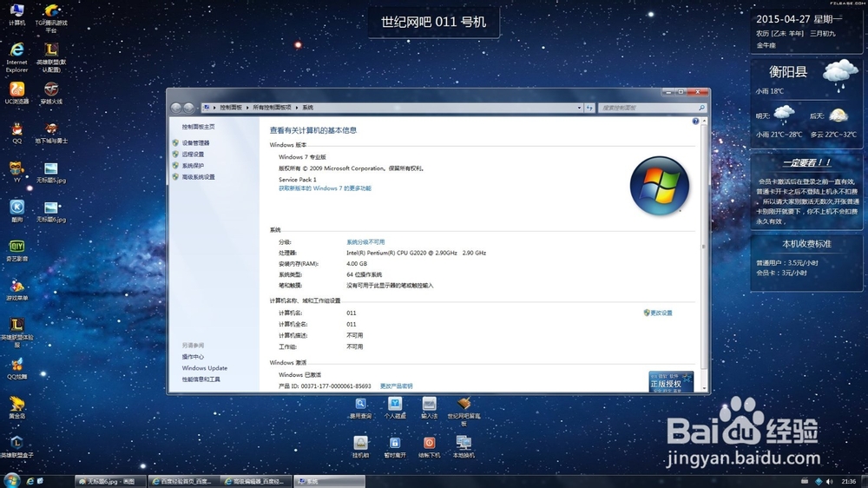Launch 英雄联盟体验服 desktop icon

coord(16,333)
